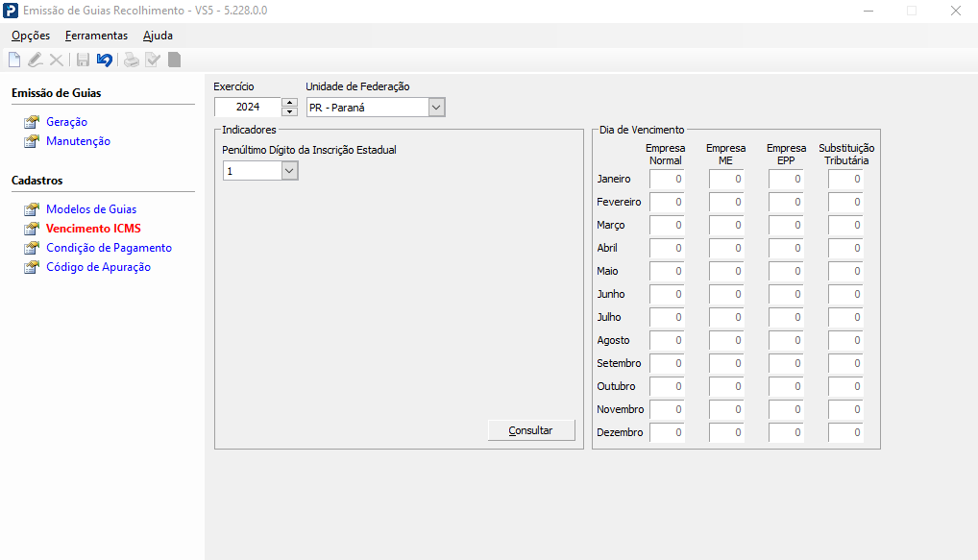
Task: Click Janeiro Empresa Normal field
Action: [667, 179]
